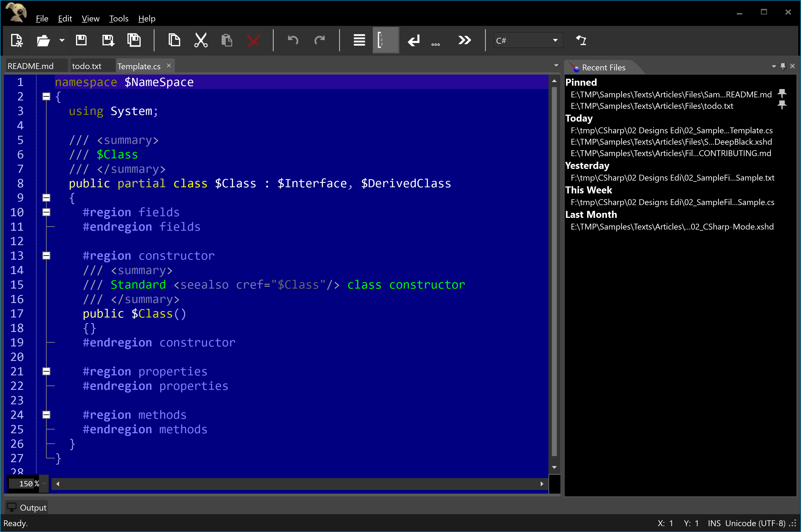Toggle show spaces dots icon

[x=435, y=44]
